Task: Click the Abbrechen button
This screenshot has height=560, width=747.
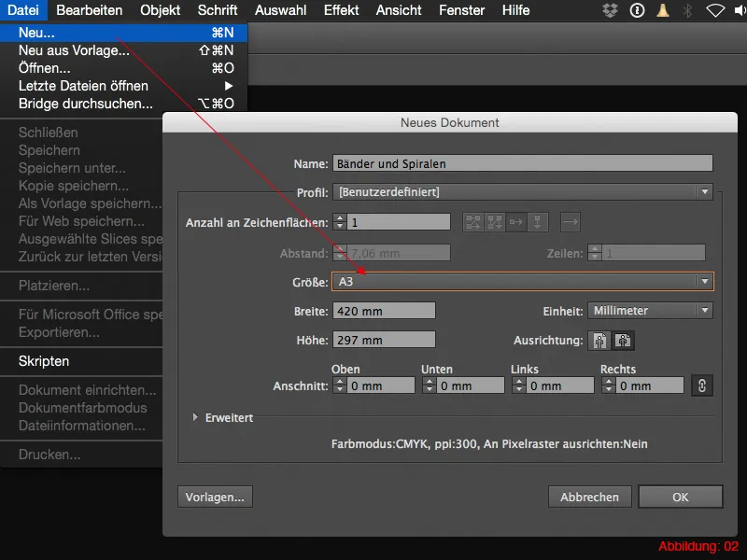Action: click(x=589, y=497)
